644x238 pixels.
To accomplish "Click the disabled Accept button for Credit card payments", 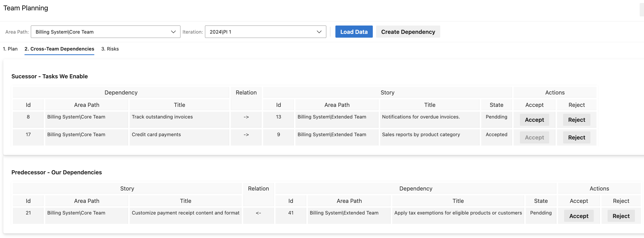I will pyautogui.click(x=534, y=137).
